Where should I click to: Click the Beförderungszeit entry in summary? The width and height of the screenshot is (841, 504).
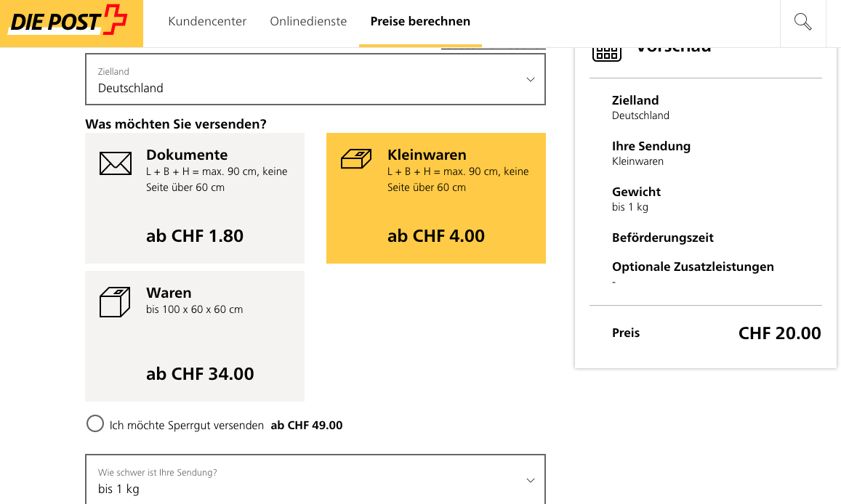click(662, 237)
